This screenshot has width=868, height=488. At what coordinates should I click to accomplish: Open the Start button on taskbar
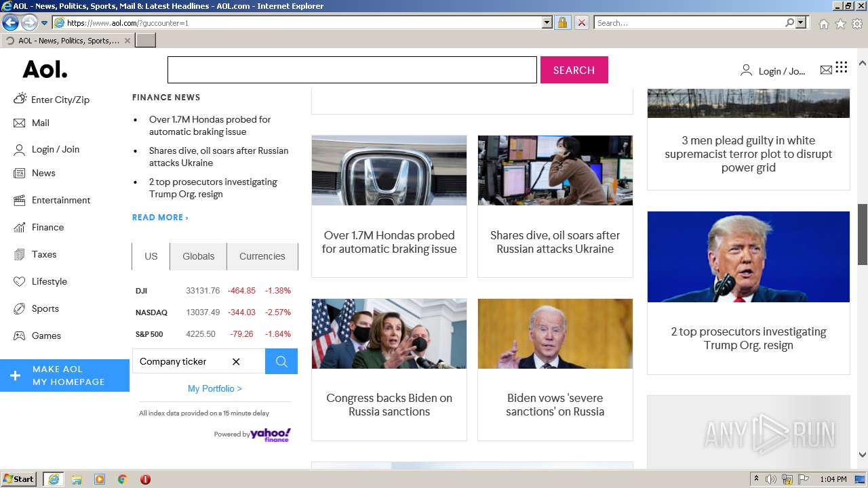(19, 479)
